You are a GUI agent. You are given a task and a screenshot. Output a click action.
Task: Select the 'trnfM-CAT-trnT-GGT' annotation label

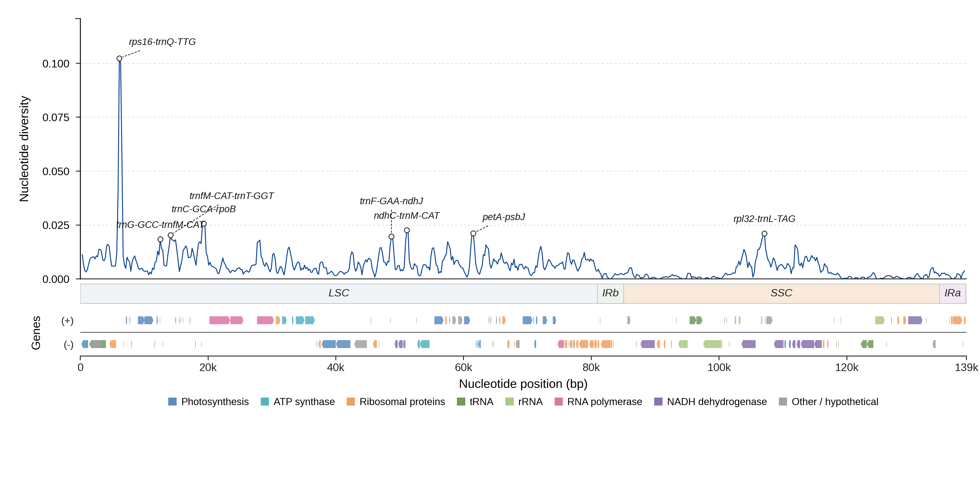coord(232,196)
